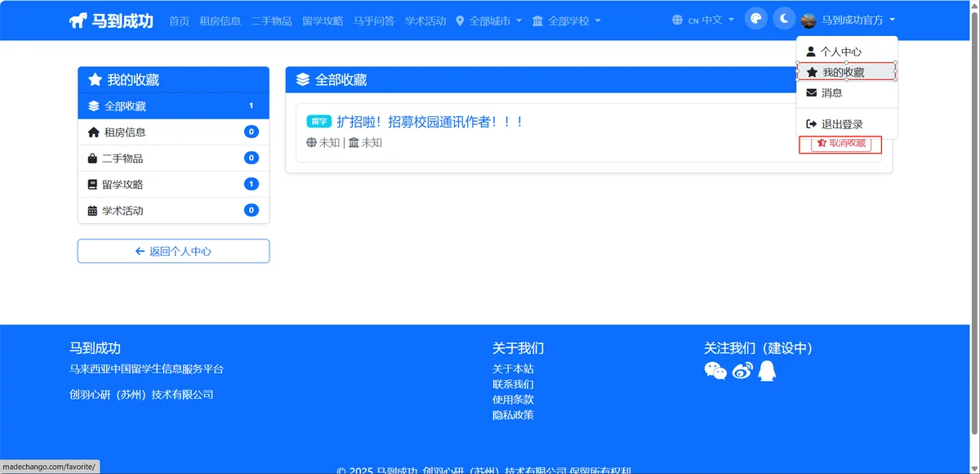Viewport: 980px width, 474px height.
Task: Click footer text 创羽心研（苏州）技术有限公司
Action: [x=142, y=395]
